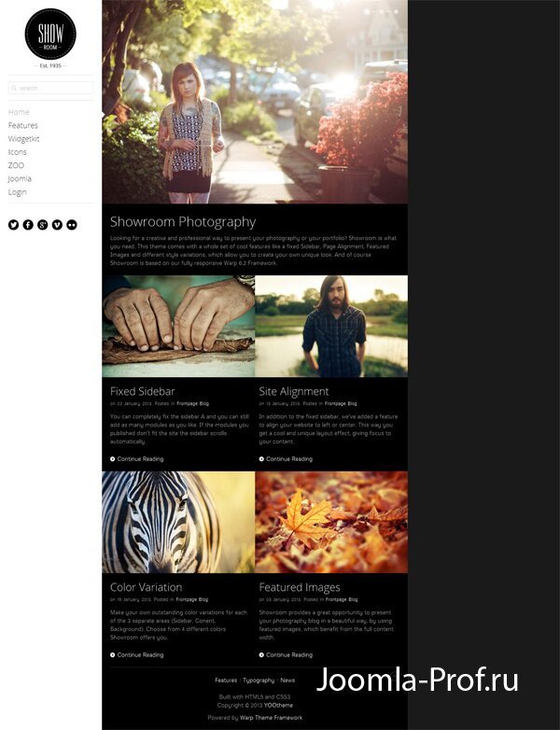Open the Widgetkit menu item
Viewport: 560px width, 730px height.
(x=23, y=139)
